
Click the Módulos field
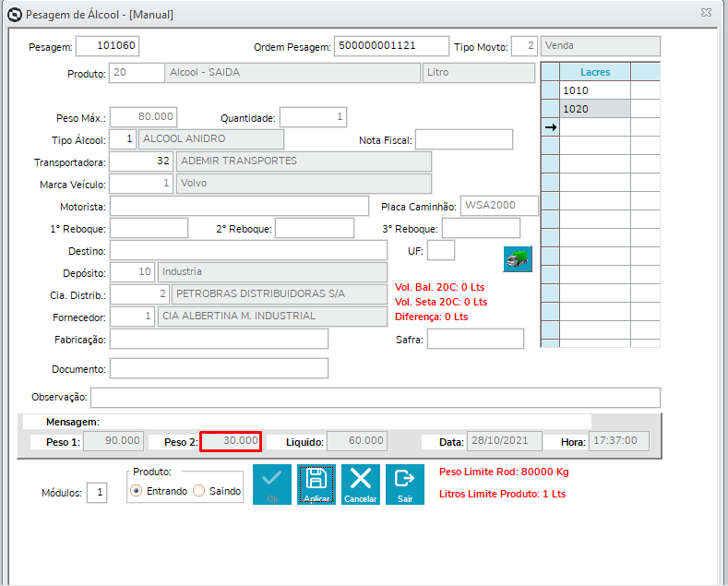[x=97, y=493]
